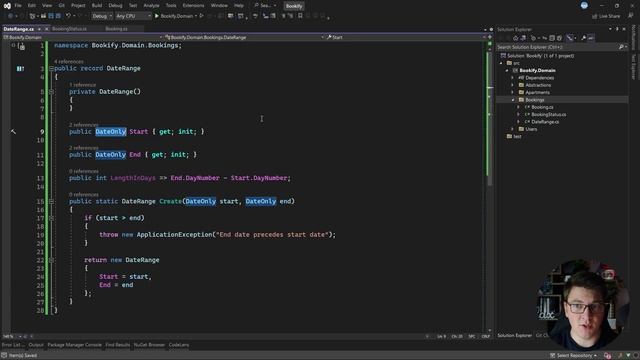Open the Tools menu
Image resolution: width=640 pixels, height=360 pixels.
171,6
